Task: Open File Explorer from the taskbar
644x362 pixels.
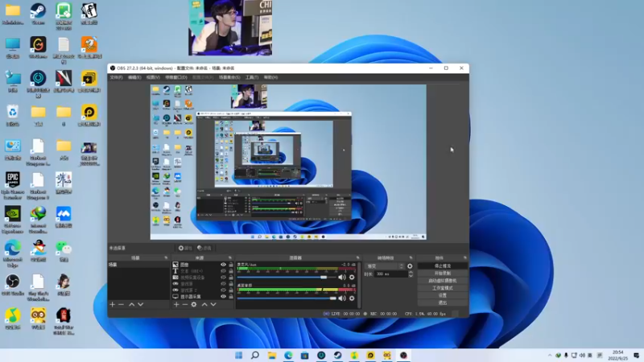Action: [272, 355]
